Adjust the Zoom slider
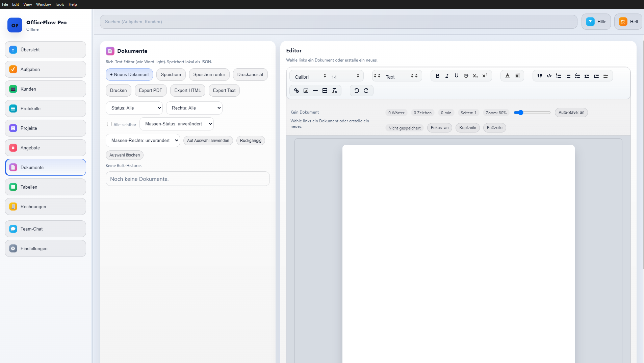 [x=532, y=113]
